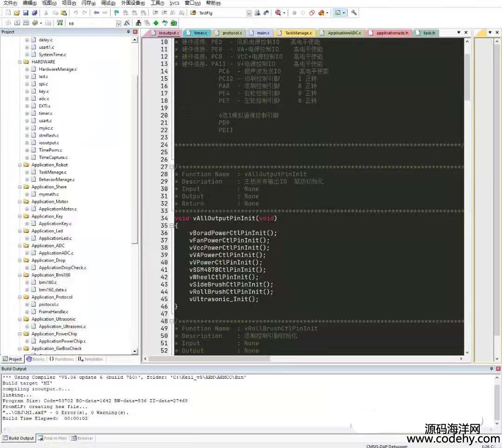Undo the last edit

point(76,13)
